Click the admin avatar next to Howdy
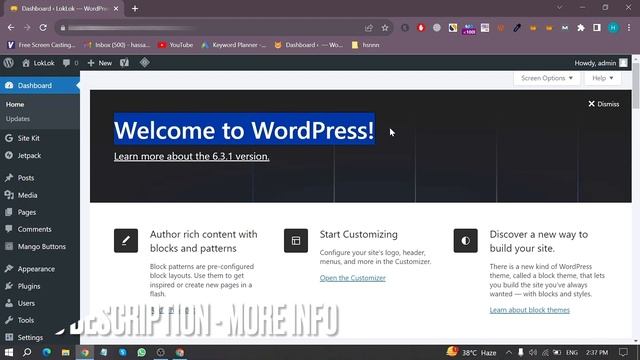The width and height of the screenshot is (640, 360). tap(623, 63)
